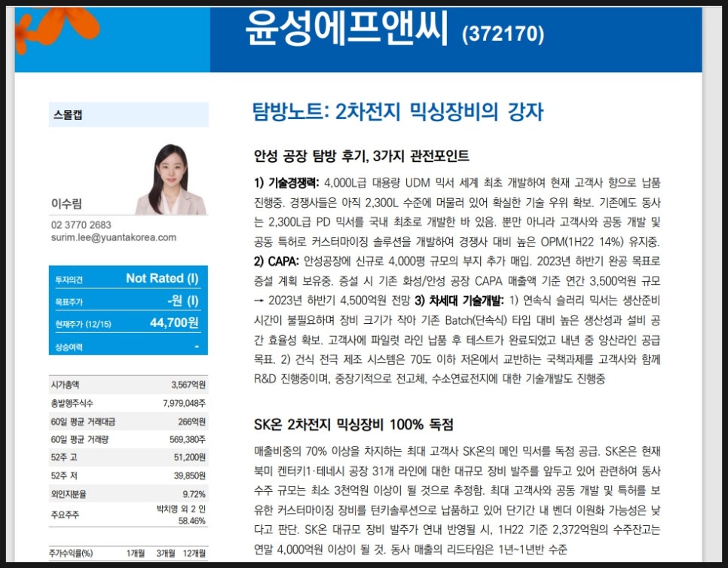Select the 52-week low 39,850원
Image resolution: width=728 pixels, height=568 pixels.
point(190,475)
